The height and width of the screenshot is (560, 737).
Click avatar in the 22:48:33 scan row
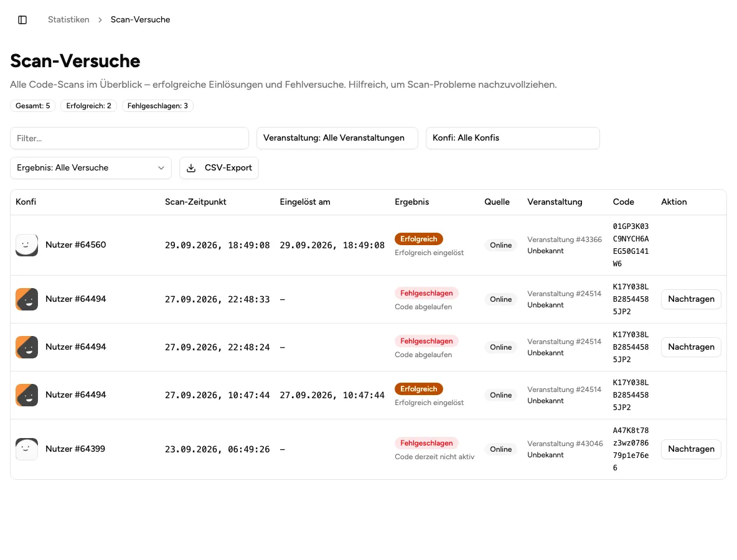coord(27,299)
